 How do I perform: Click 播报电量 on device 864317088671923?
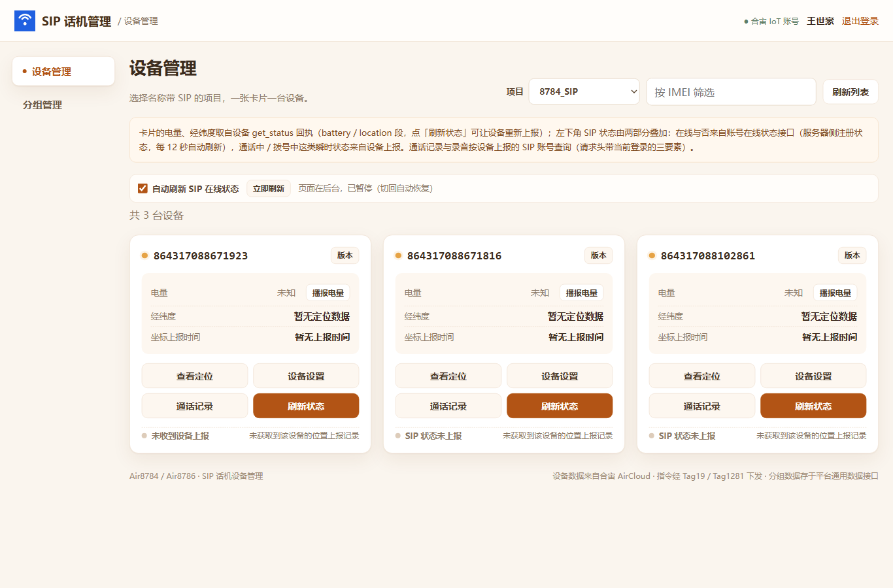[x=328, y=293]
